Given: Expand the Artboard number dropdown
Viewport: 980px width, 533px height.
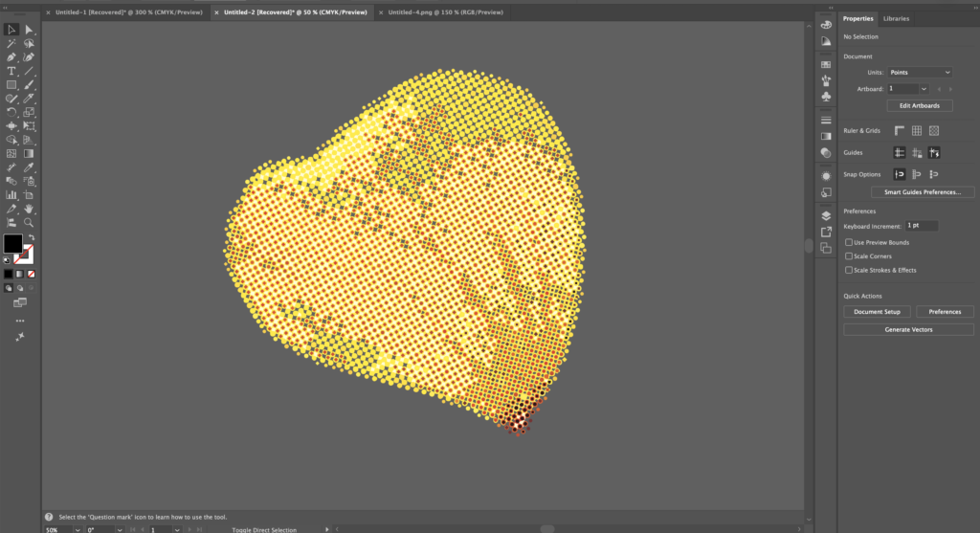Looking at the screenshot, I should (924, 89).
